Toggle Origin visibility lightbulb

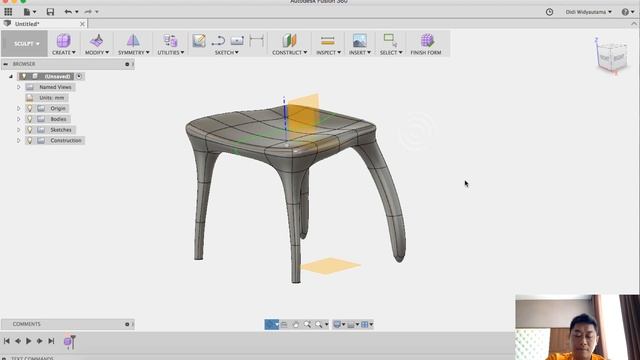pos(29,108)
